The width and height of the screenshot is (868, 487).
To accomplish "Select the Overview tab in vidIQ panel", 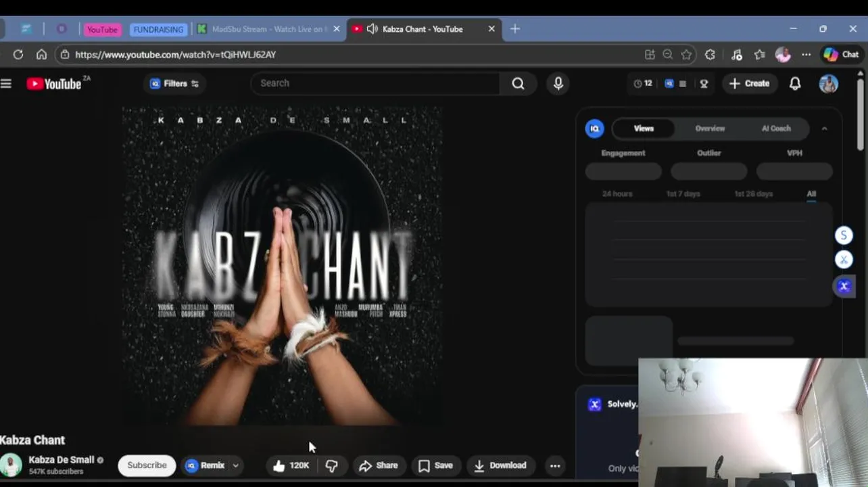I will (x=710, y=129).
